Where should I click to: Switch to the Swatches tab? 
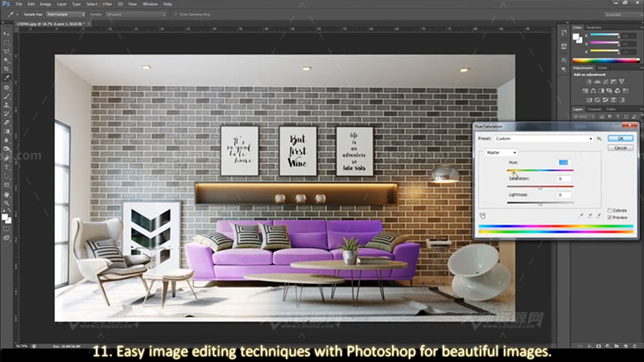594,27
